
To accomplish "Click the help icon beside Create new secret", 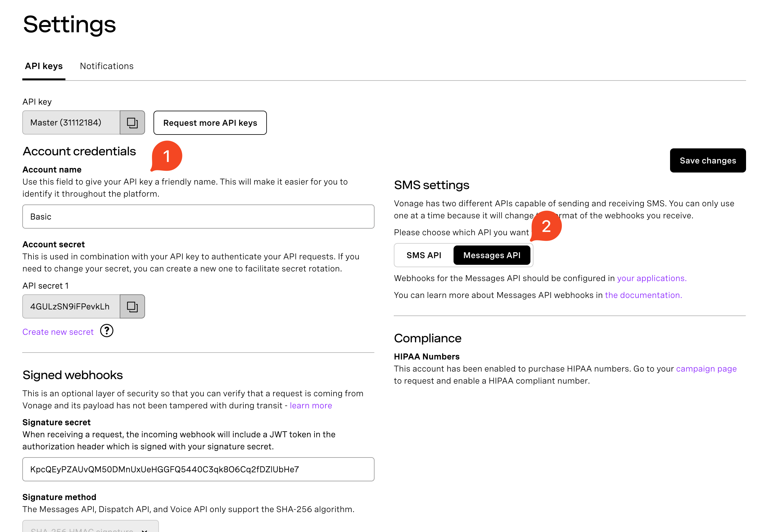I will tap(107, 331).
